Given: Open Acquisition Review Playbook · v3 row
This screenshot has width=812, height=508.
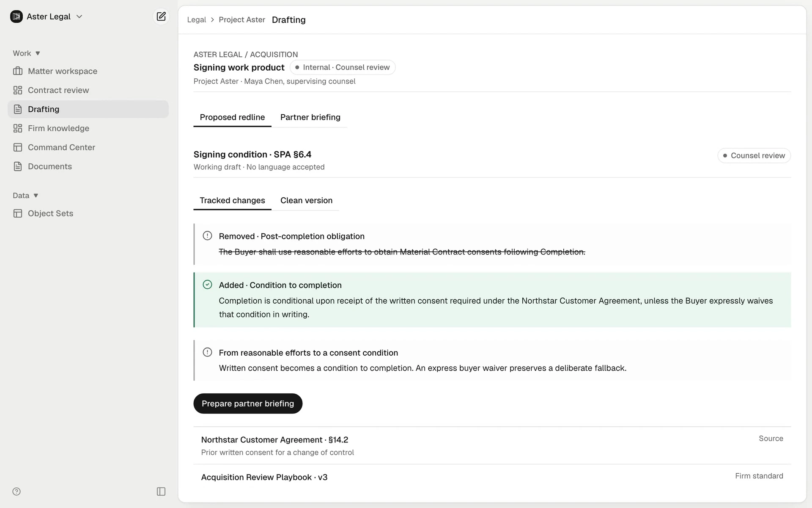Looking at the screenshot, I should coord(492,477).
